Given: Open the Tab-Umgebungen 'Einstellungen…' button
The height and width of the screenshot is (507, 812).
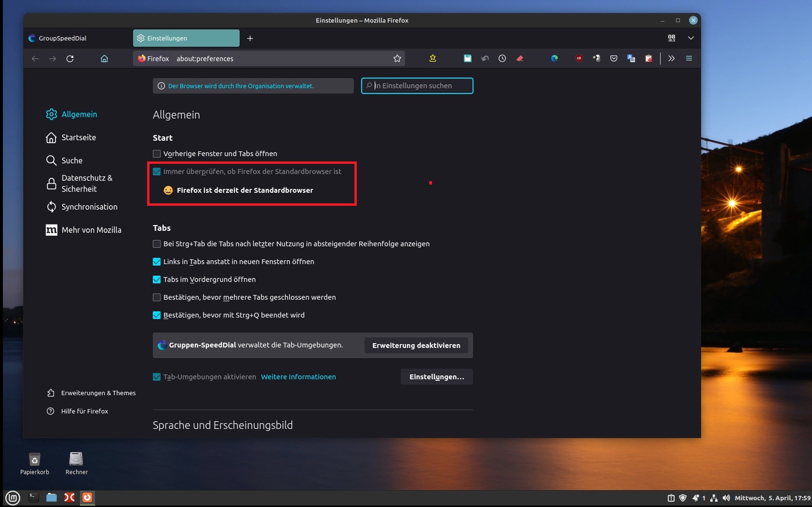Looking at the screenshot, I should pos(437,377).
